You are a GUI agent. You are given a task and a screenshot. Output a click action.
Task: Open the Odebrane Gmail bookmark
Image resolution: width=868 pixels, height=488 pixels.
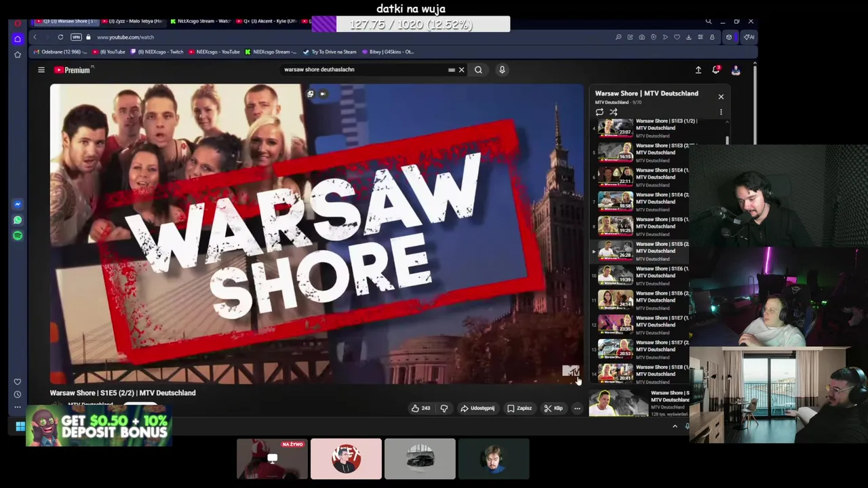pyautogui.click(x=61, y=52)
